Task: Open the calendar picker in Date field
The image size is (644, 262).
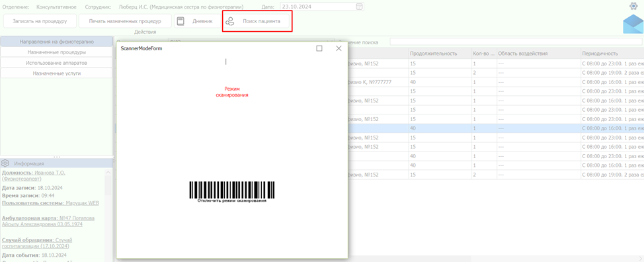Action: (360, 7)
